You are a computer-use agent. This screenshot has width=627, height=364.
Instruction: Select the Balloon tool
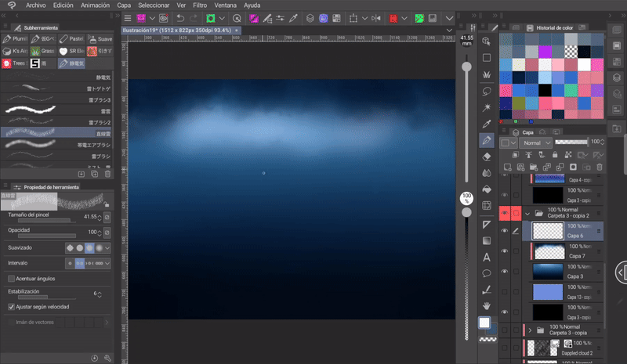[x=487, y=273]
